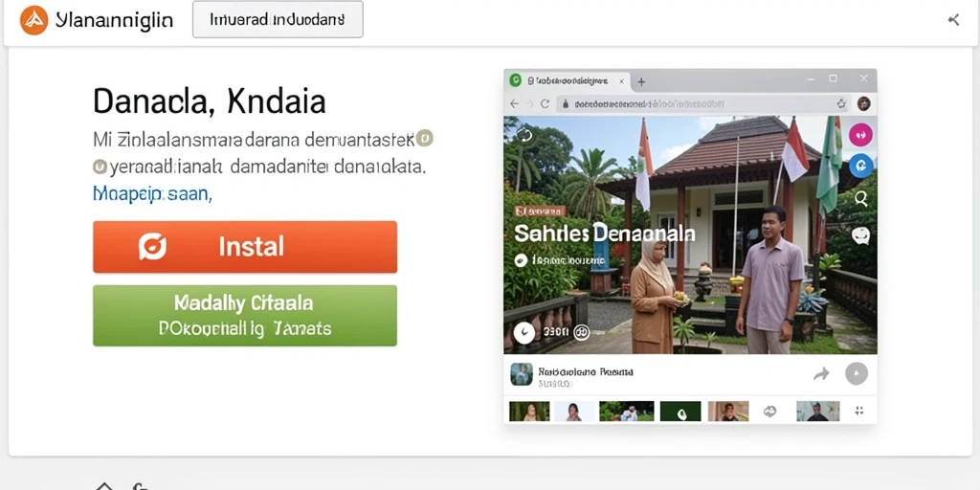The image size is (980, 490).
Task: Go back in the preview browser
Action: tap(514, 103)
